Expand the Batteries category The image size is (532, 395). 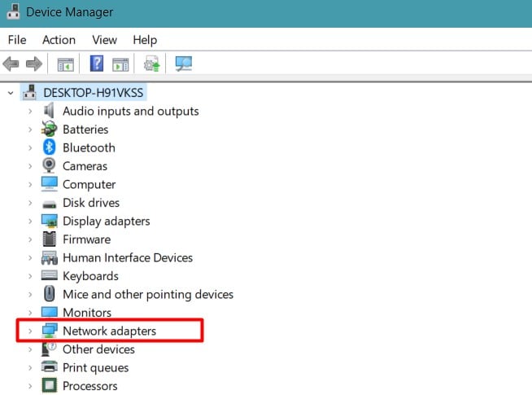pyautogui.click(x=30, y=129)
